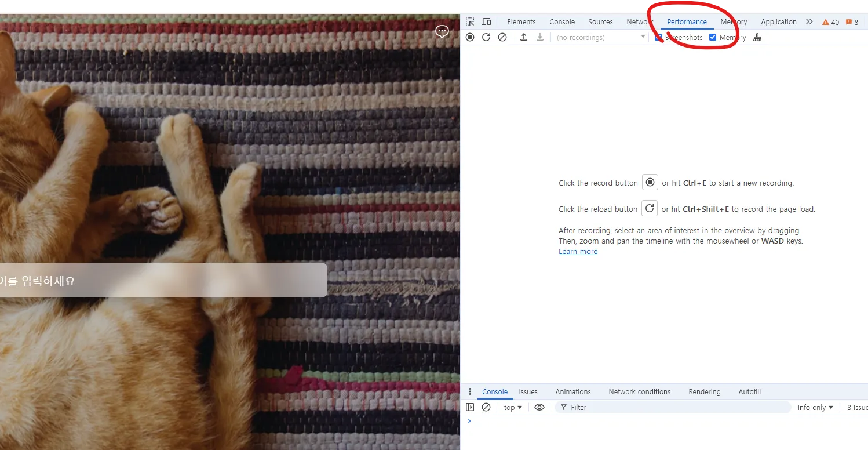Viewport: 868px width, 450px height.
Task: Load a profile with the upload icon
Action: pyautogui.click(x=524, y=37)
